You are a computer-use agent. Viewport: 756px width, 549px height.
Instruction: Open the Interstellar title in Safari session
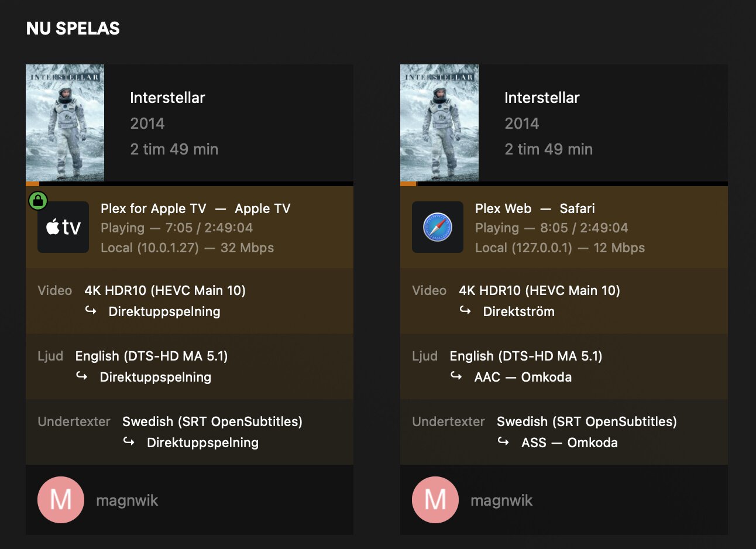(x=542, y=98)
